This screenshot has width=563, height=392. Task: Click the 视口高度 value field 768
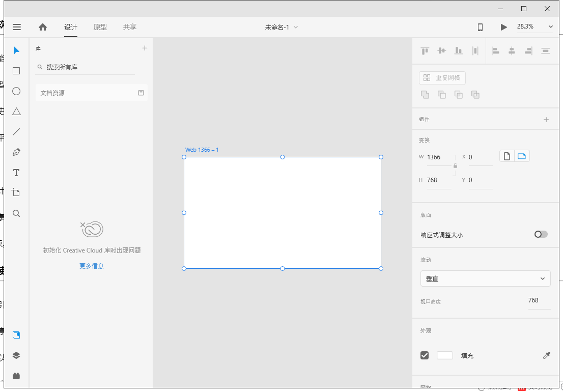[539, 301]
